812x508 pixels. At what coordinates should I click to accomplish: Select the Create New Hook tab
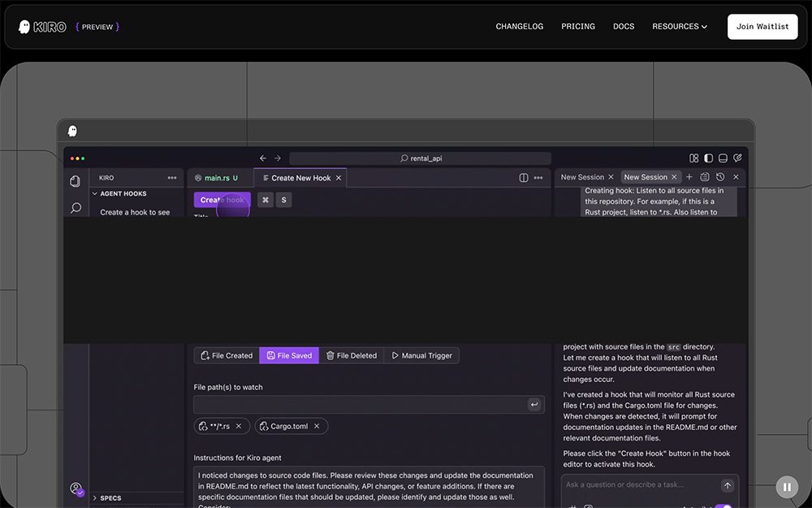point(301,178)
